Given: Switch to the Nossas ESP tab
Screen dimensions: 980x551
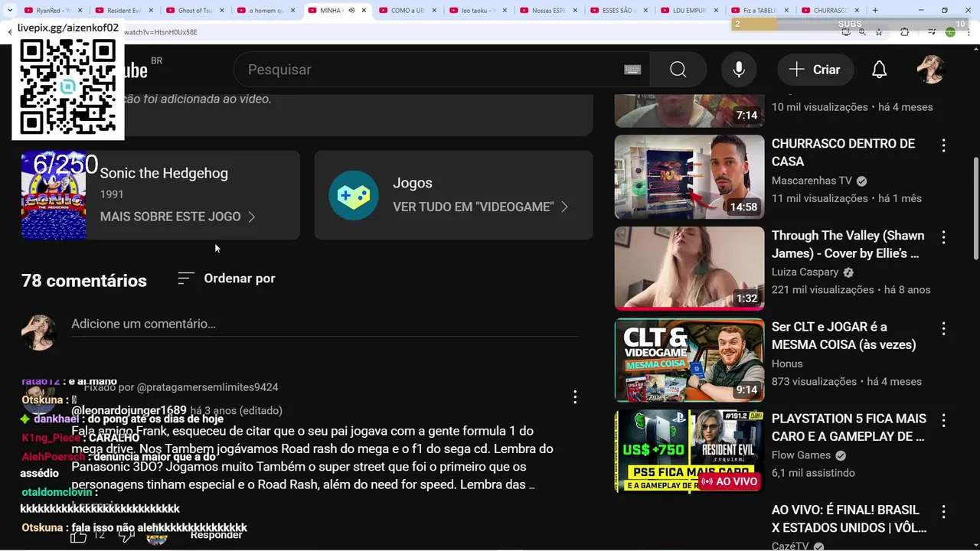Looking at the screenshot, I should [x=547, y=11].
